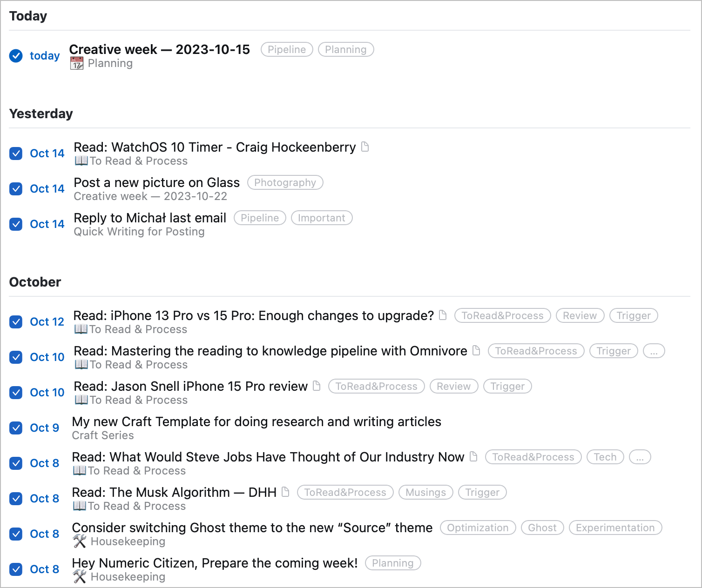Screen dimensions: 702x588
Task: Toggle checkbox for Mastering the reading to knowledge pipeline
Action: tap(16, 357)
